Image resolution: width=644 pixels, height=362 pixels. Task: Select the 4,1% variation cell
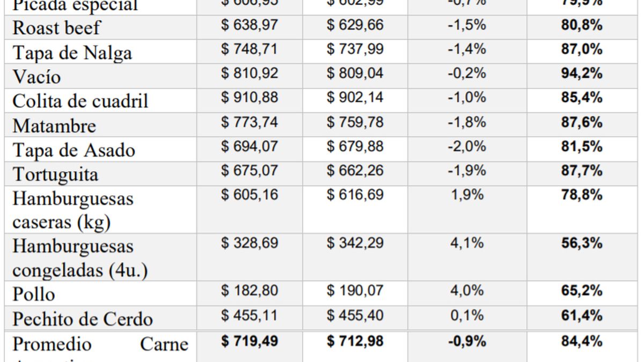coord(466,243)
